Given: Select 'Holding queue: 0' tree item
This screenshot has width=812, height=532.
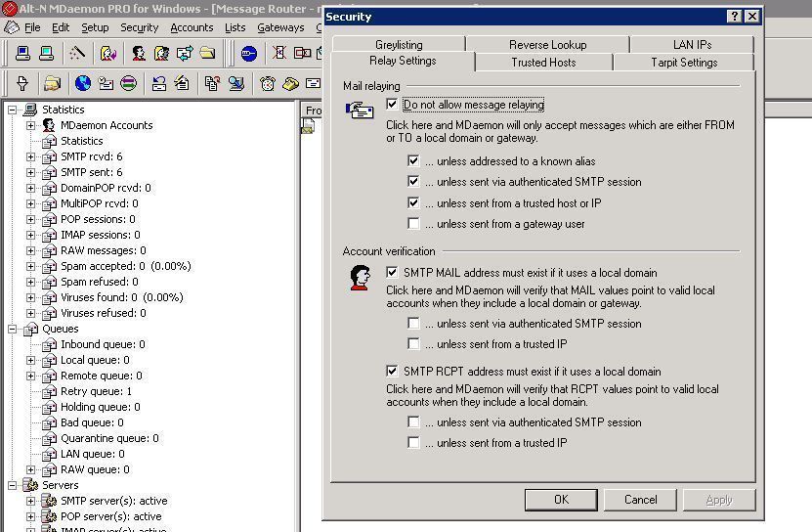Looking at the screenshot, I should tap(101, 407).
